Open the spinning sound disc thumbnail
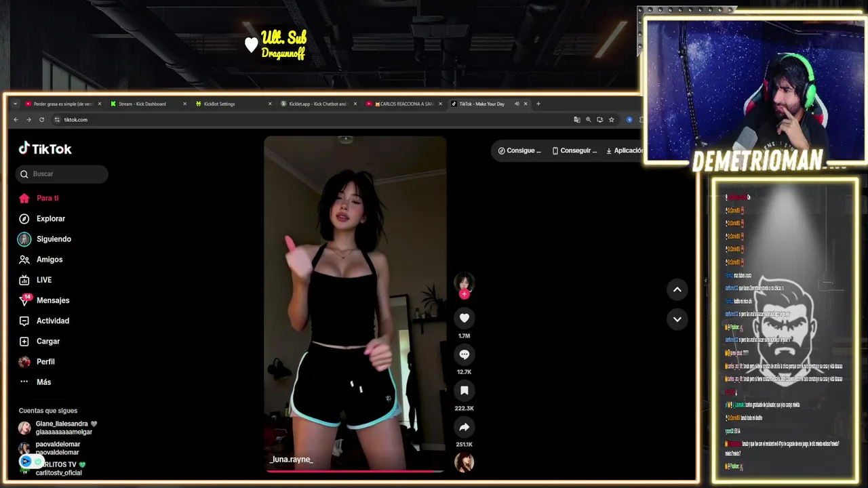Screen dimensions: 868x488 click(x=464, y=462)
